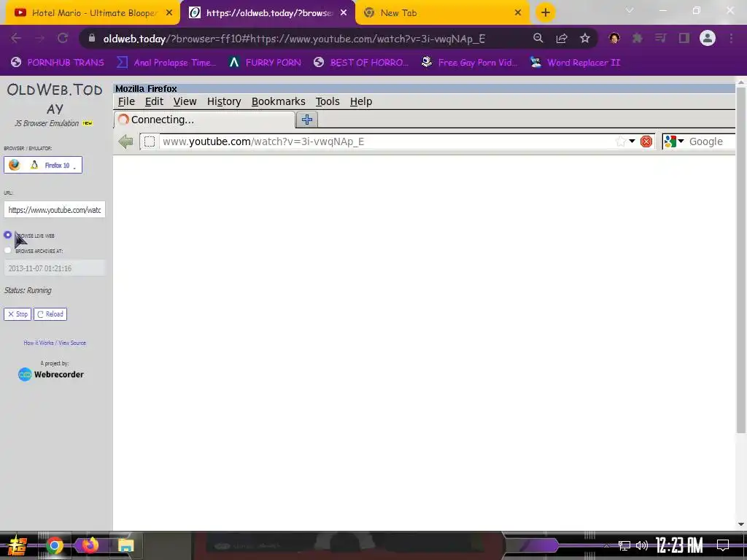Screen dimensions: 747x560
Task: Open the File menu
Action: [126, 101]
